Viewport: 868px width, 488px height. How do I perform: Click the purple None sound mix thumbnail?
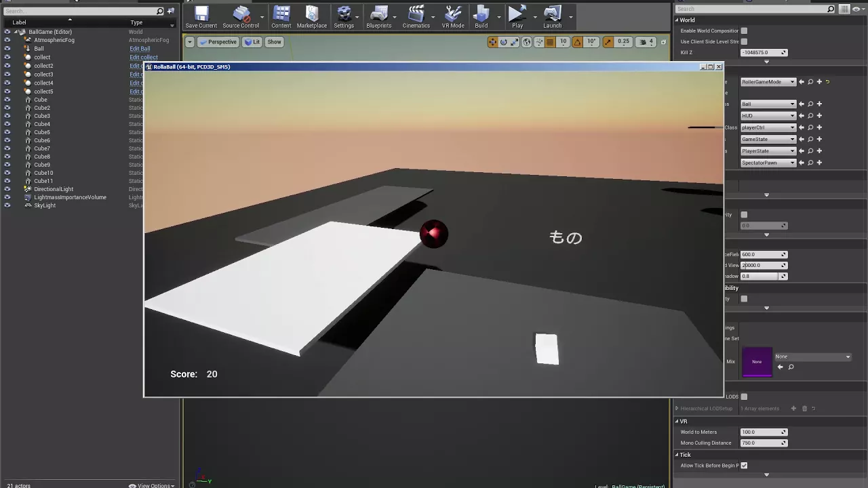click(x=757, y=362)
